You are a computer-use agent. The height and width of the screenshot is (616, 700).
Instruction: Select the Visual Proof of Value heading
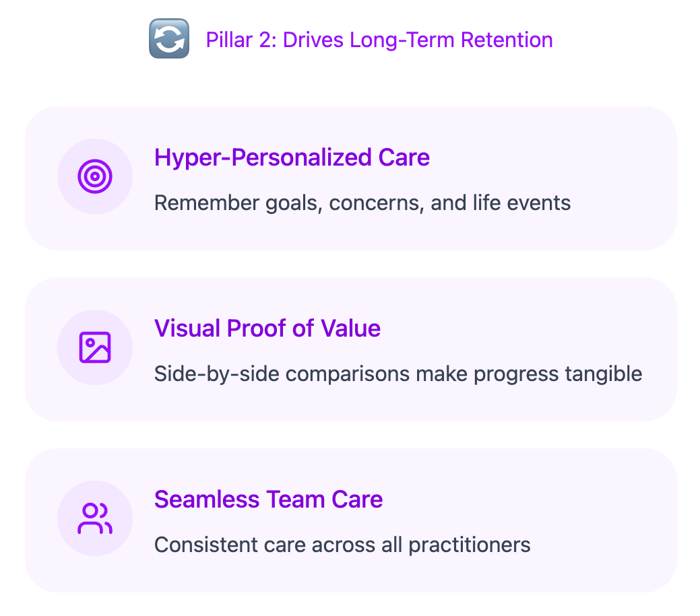click(x=267, y=329)
